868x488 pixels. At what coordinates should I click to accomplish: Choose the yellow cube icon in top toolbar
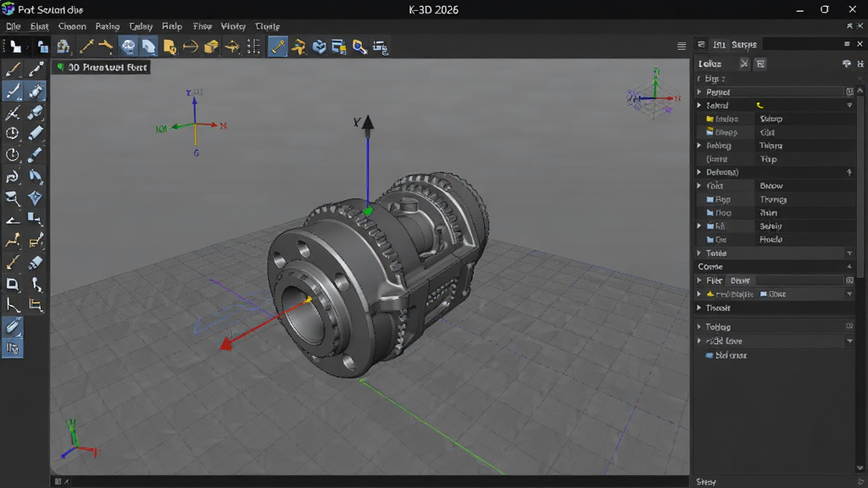tap(211, 47)
